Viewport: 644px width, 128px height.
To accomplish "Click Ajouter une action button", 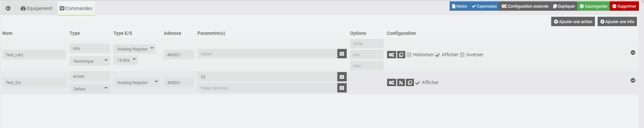I will point(573,21).
